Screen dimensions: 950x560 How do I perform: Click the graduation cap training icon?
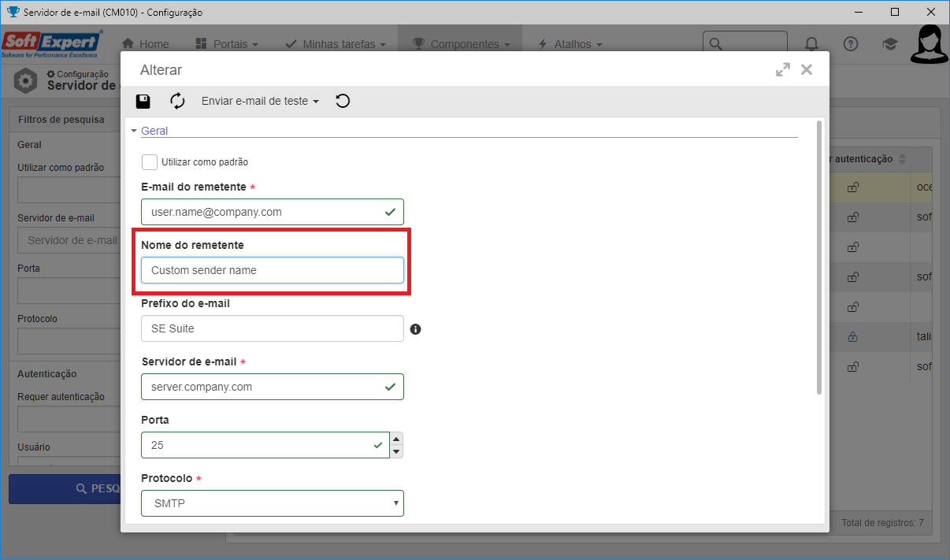click(890, 44)
